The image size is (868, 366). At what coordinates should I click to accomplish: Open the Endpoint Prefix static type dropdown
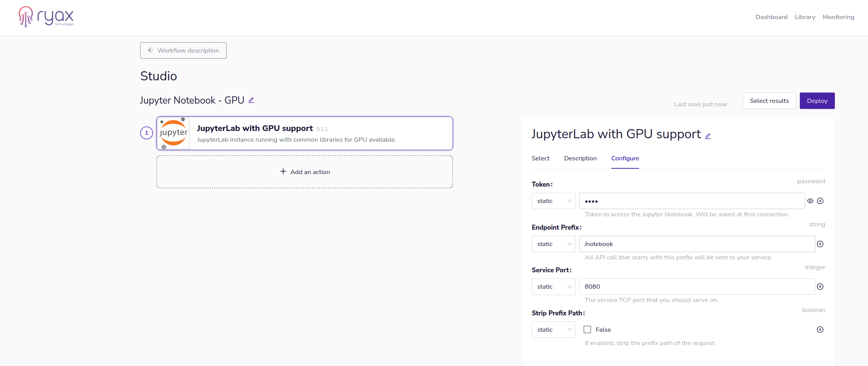point(553,244)
